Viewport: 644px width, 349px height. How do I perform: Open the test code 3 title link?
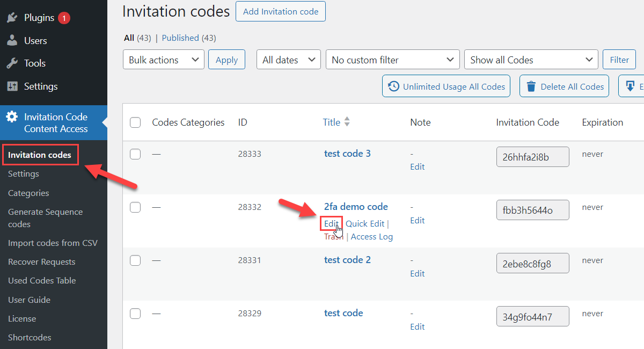click(347, 154)
